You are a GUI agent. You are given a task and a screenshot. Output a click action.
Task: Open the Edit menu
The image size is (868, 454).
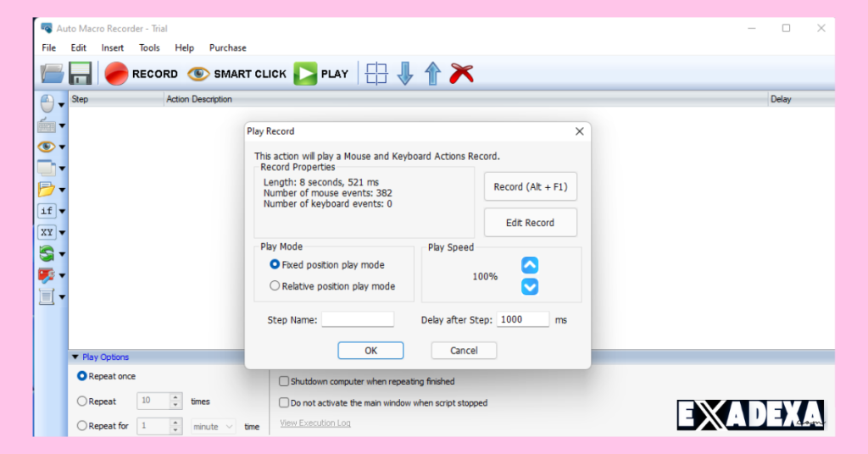79,47
